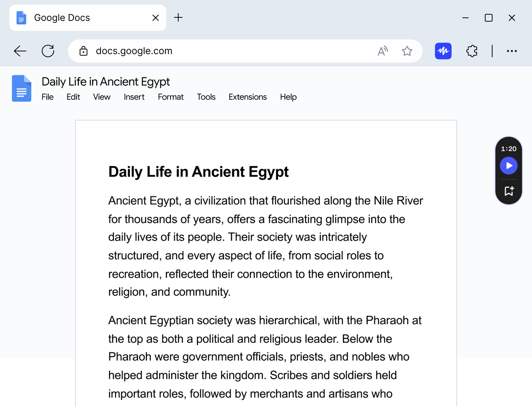Screen dimensions: 532x408
Task: Open the Format menu
Action: [171, 97]
